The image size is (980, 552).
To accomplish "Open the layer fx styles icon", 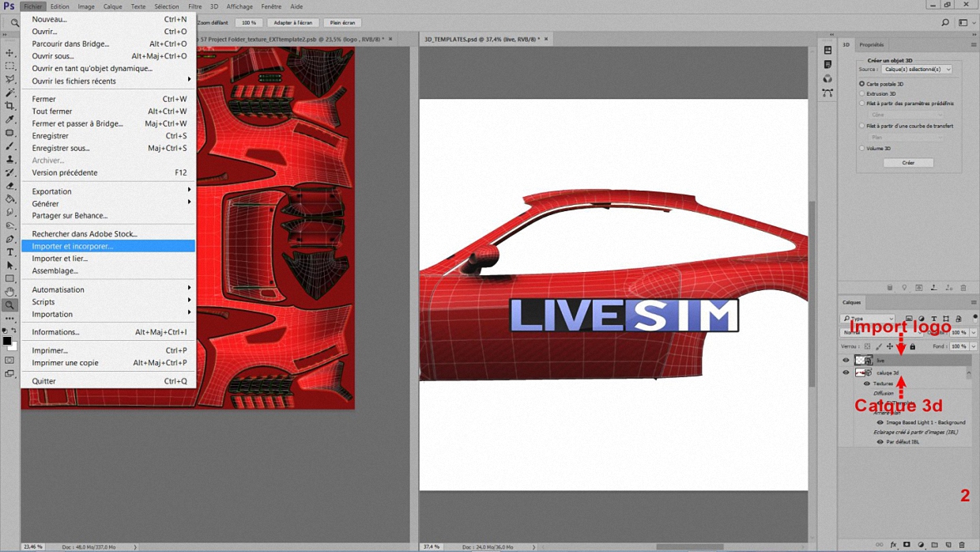I will point(894,545).
